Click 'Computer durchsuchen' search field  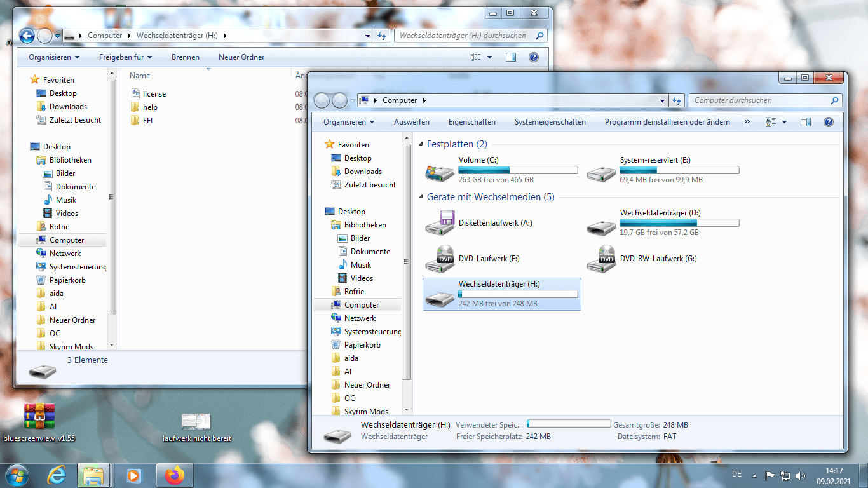pos(765,100)
